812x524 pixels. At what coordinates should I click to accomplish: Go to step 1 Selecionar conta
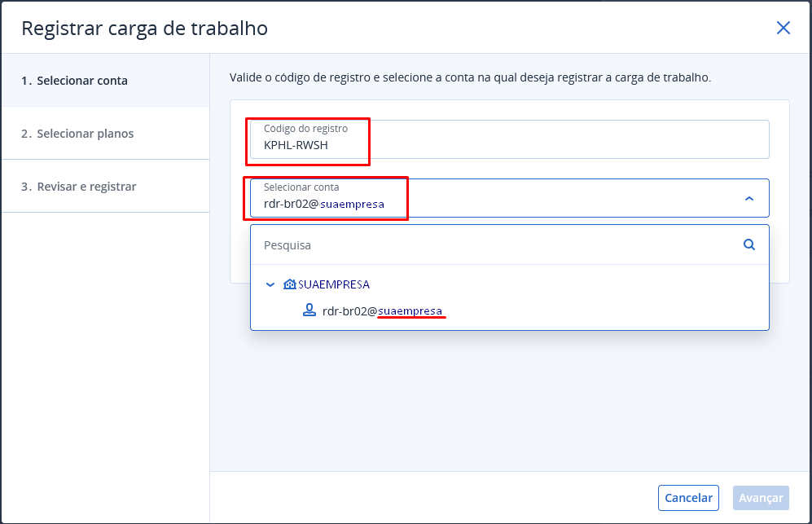point(74,81)
